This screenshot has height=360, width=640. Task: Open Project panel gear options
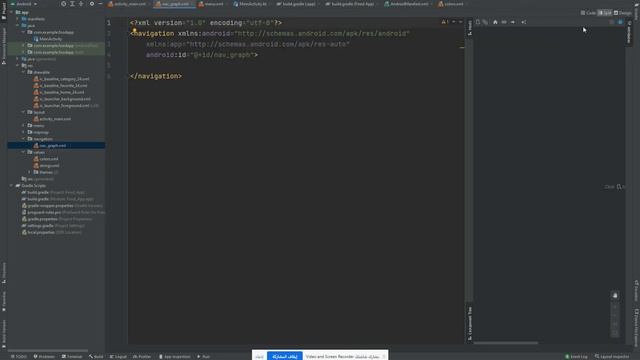[x=92, y=4]
